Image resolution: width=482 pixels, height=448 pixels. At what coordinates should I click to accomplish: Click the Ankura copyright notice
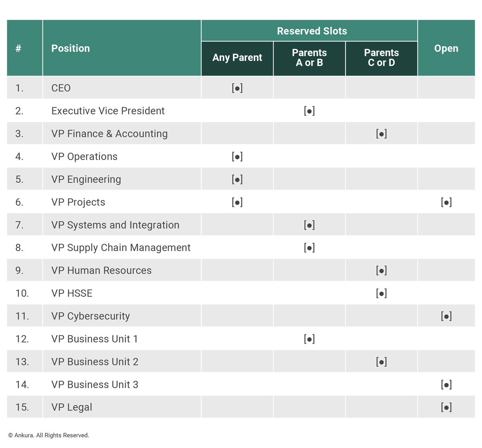click(49, 435)
